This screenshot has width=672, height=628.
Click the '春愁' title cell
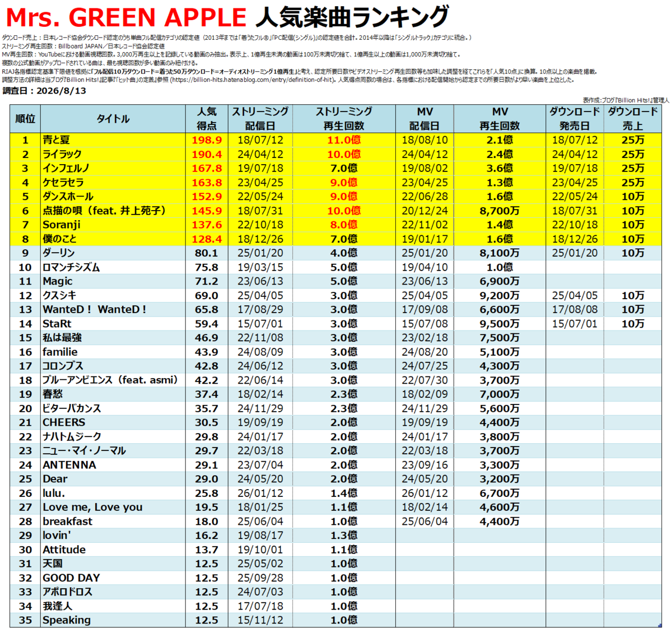pyautogui.click(x=113, y=394)
